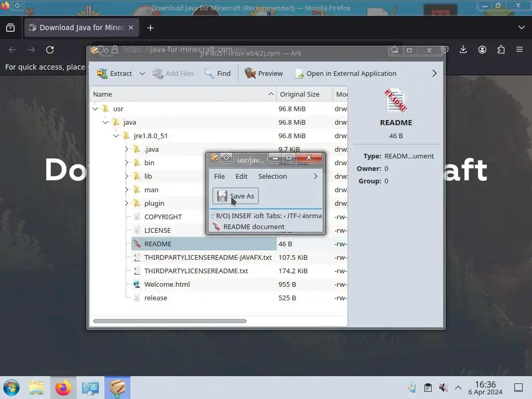
Task: Select THIRDPARTYLICENSEREADME.txt file
Action: point(196,271)
